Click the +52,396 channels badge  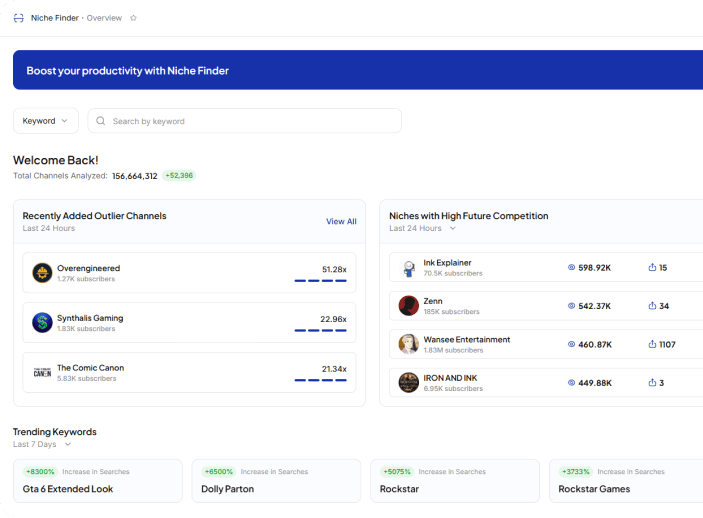[179, 175]
